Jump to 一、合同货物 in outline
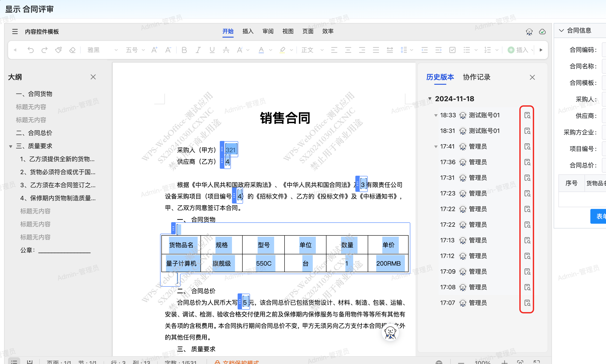The width and height of the screenshot is (606, 364). (x=34, y=94)
